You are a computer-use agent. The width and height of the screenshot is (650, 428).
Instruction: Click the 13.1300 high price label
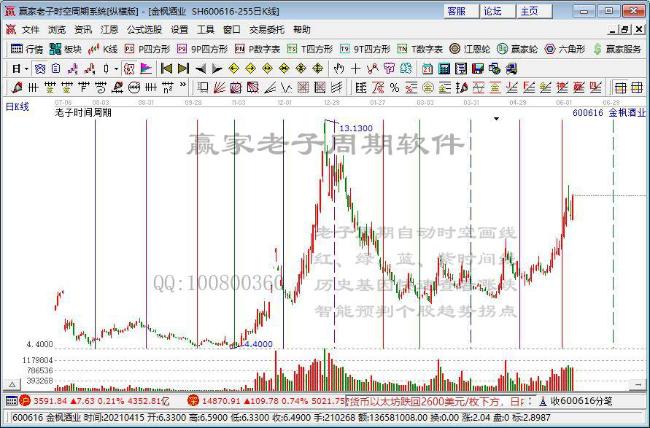(356, 128)
